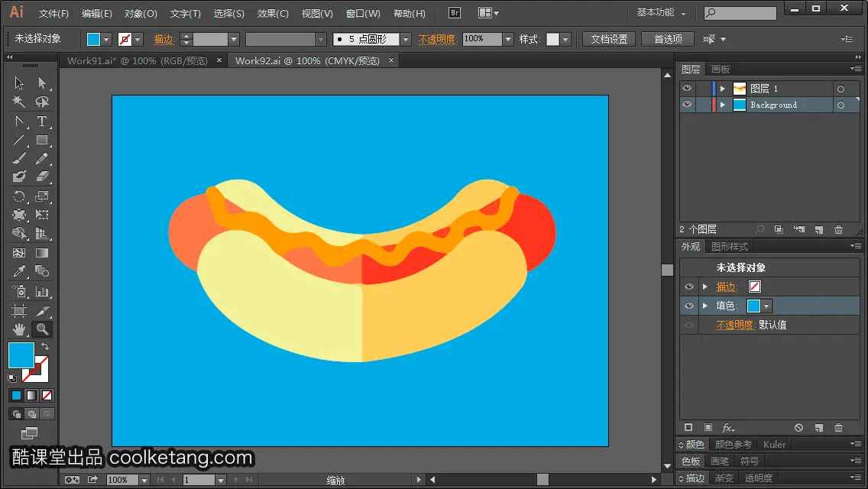Viewport: 868px width, 489px height.
Task: Select the Direct Selection tool
Action: point(42,83)
